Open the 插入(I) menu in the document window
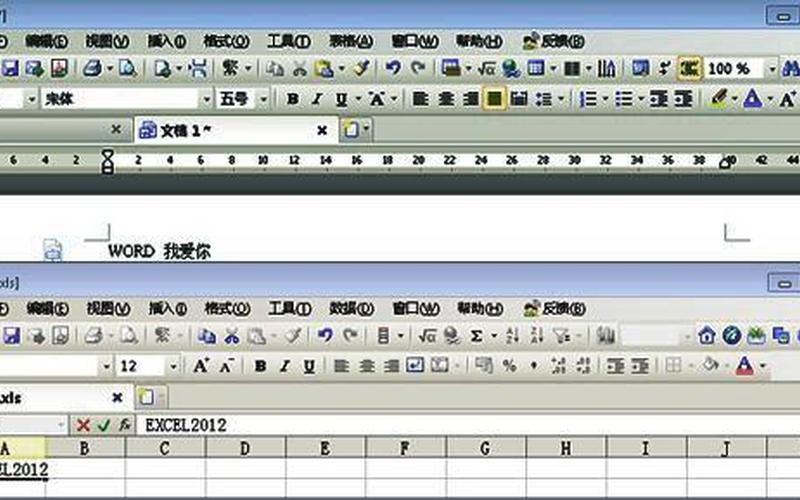 point(167,41)
